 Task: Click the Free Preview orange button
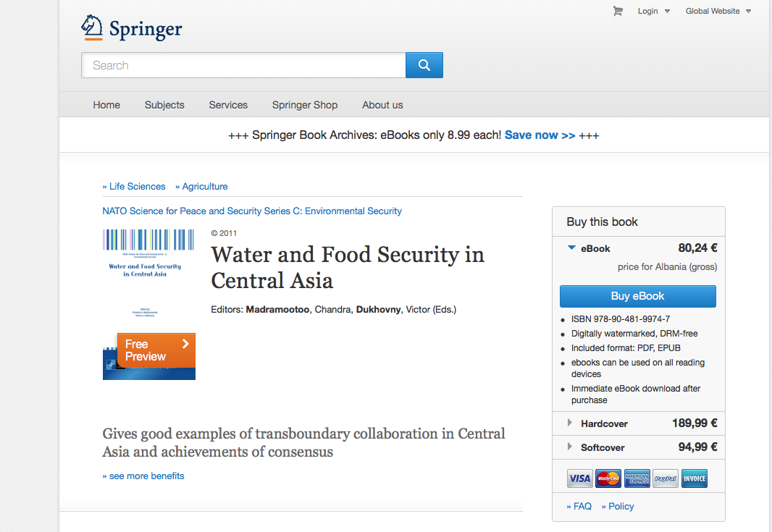tap(156, 350)
